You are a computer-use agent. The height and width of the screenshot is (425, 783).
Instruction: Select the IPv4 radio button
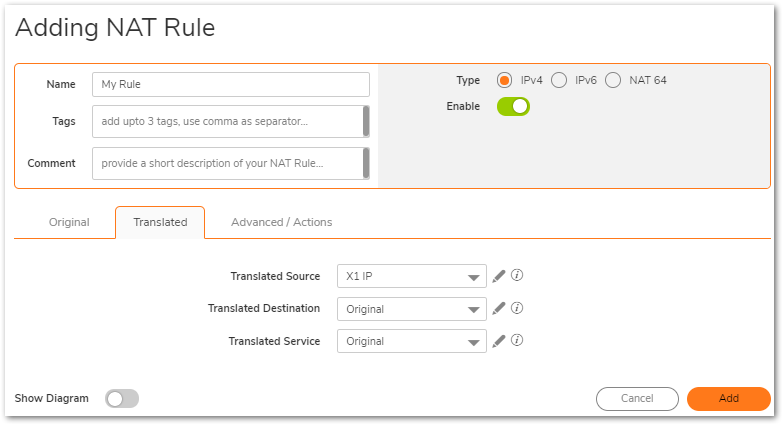(505, 80)
